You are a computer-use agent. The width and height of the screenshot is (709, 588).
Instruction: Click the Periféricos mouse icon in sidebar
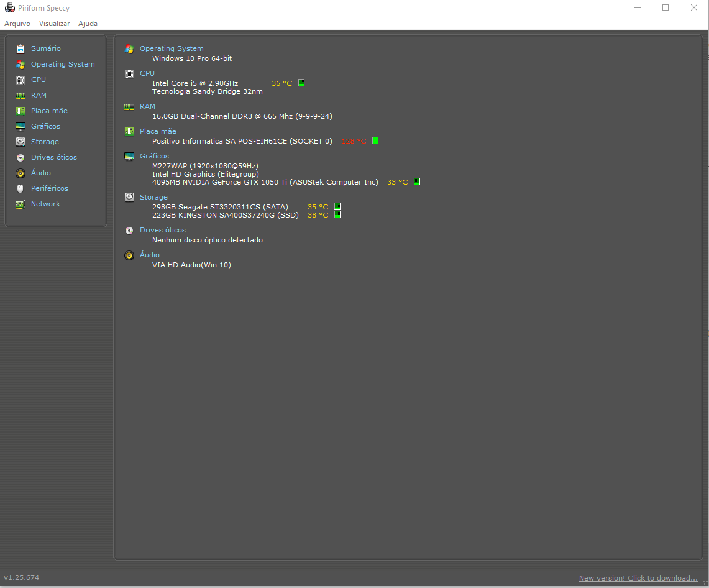coord(21,188)
